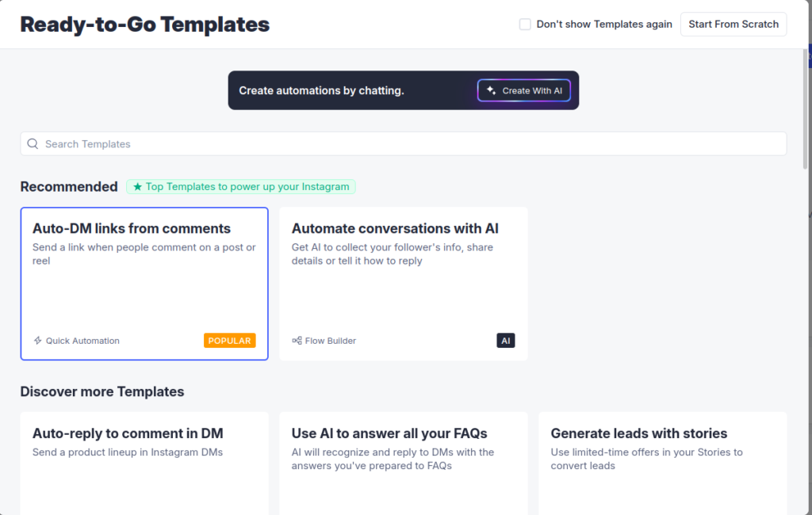Click the green star icon in Top Templates badge
The height and width of the screenshot is (515, 812).
point(137,187)
